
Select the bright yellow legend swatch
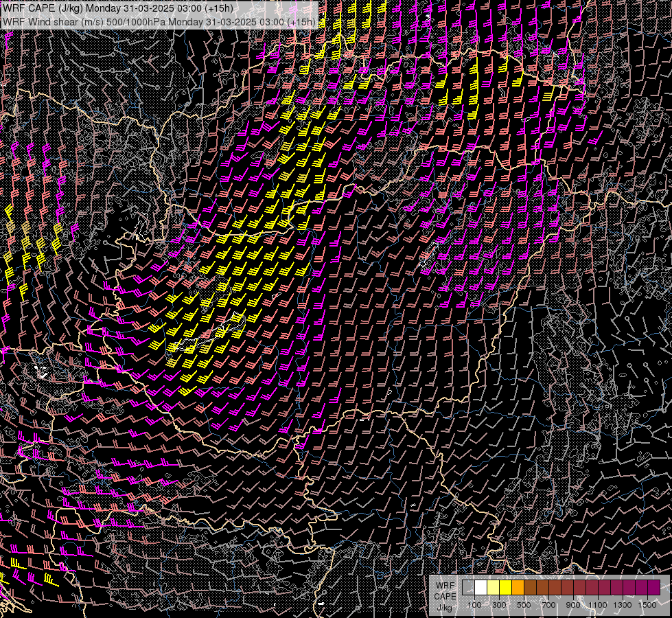(505, 587)
